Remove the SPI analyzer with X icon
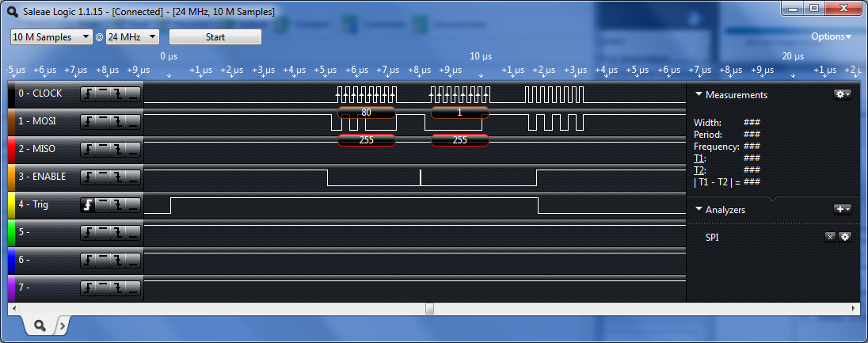This screenshot has height=343, width=868. (x=830, y=237)
